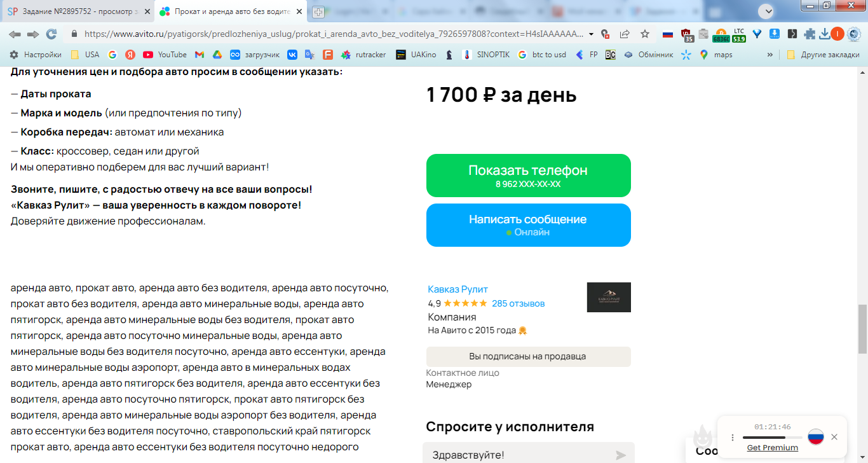Click Показать телефон green button

pos(529,176)
